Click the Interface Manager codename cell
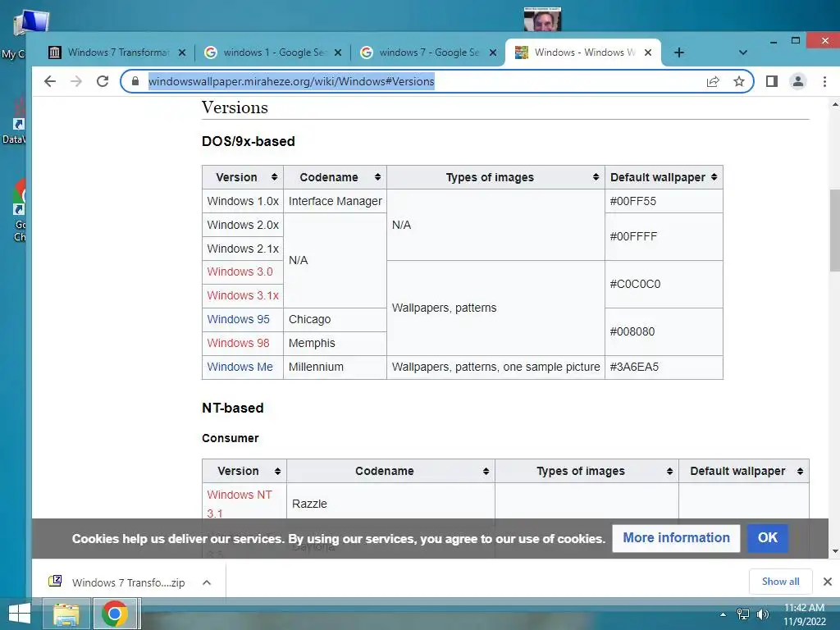The height and width of the screenshot is (630, 840). (335, 202)
